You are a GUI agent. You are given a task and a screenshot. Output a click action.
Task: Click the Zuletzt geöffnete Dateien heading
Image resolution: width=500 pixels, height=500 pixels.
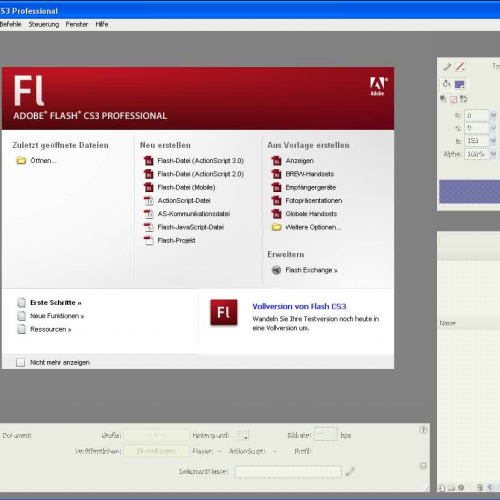(x=60, y=145)
